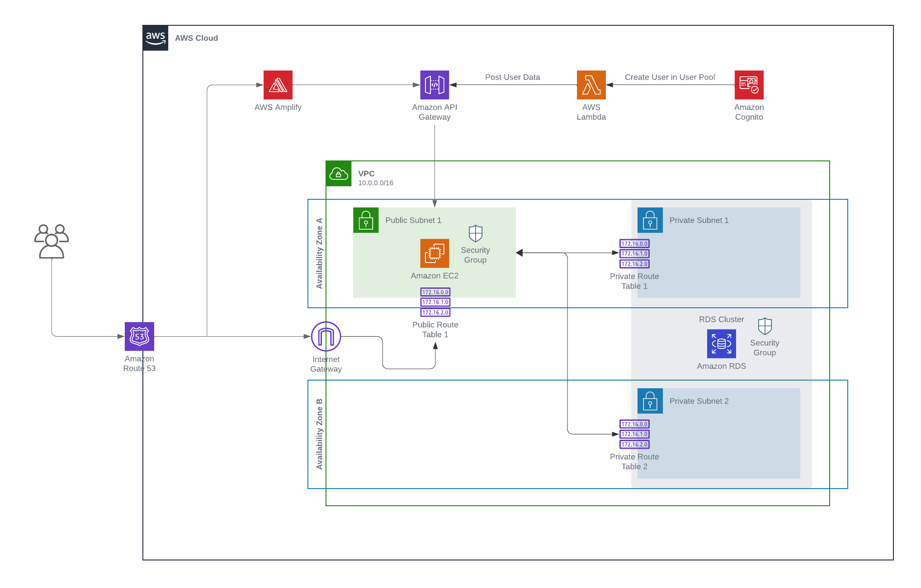Select the Amazon EC2 icon
The image size is (921, 588).
coord(435,253)
